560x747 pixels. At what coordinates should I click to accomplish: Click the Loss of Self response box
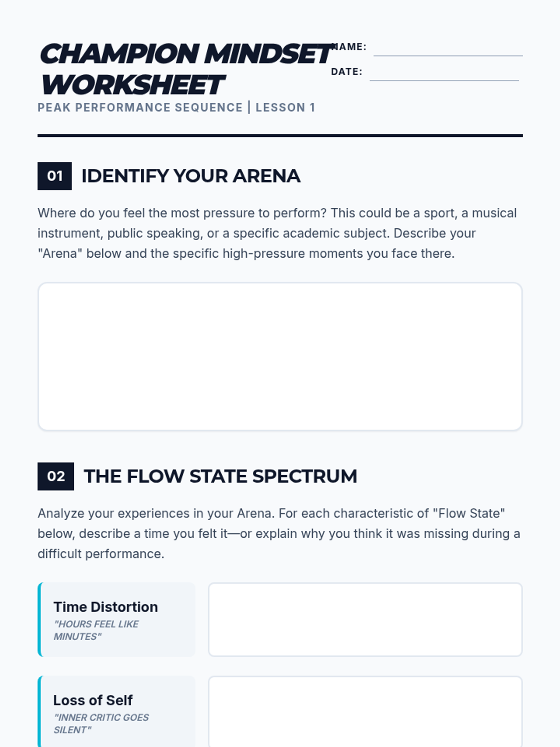pos(365,712)
